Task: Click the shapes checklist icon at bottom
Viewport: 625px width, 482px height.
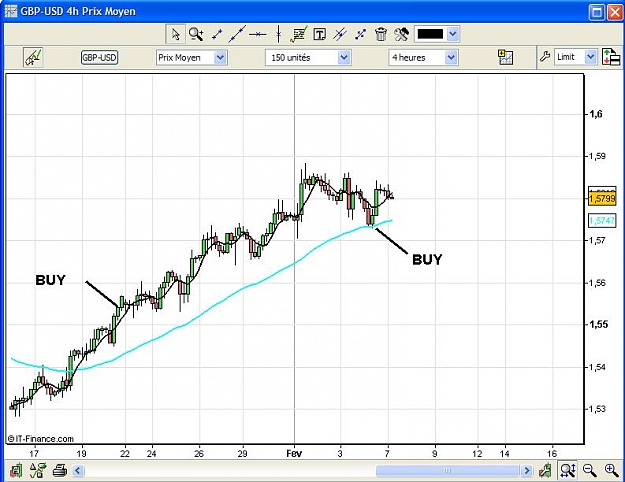Action: (x=37, y=470)
